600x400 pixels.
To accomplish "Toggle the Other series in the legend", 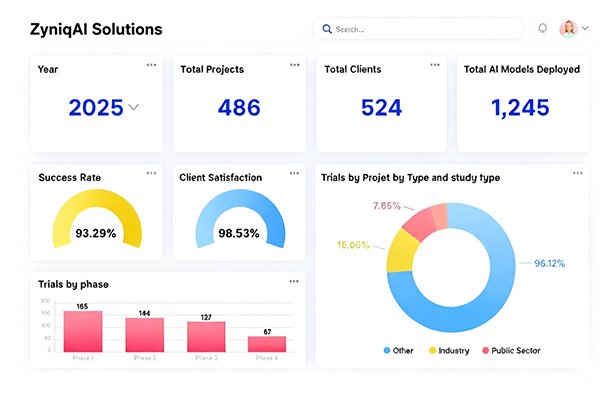I will (x=399, y=351).
